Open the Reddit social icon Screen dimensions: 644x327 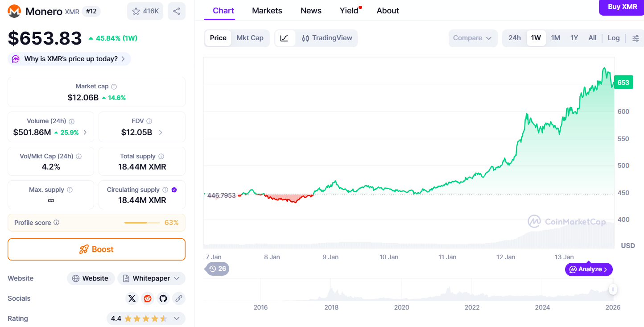[x=148, y=298]
